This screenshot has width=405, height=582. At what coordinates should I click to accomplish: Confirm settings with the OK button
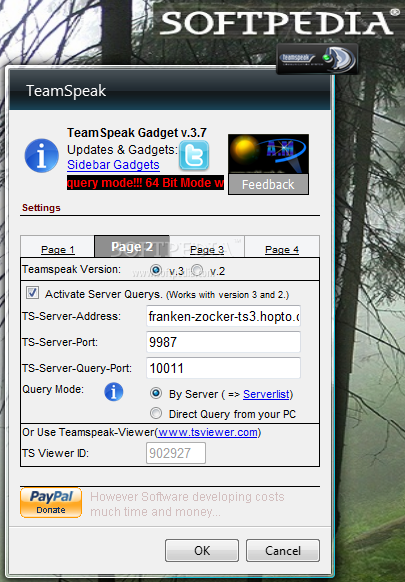(x=202, y=550)
